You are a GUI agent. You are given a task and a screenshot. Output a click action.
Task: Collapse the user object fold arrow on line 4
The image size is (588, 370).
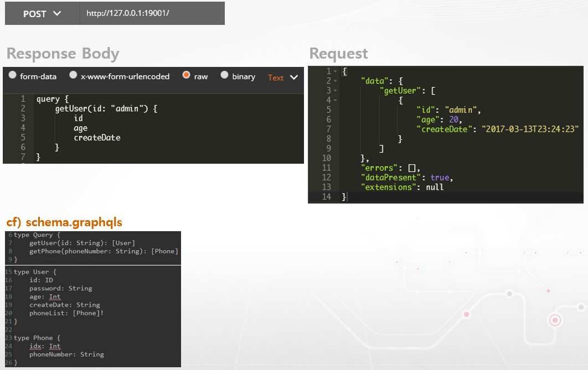[336, 100]
